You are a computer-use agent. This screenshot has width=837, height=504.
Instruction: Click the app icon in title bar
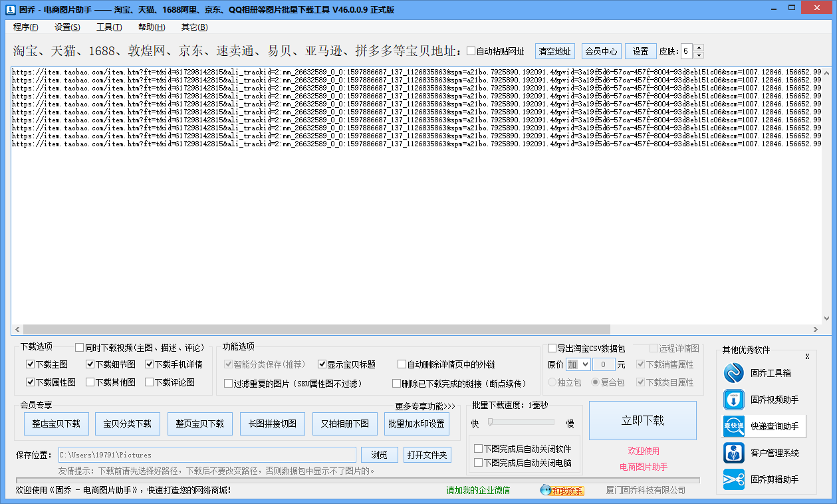pos(11,9)
